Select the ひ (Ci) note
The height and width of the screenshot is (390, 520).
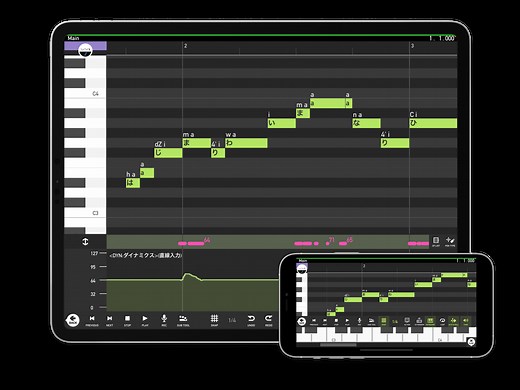(x=433, y=123)
